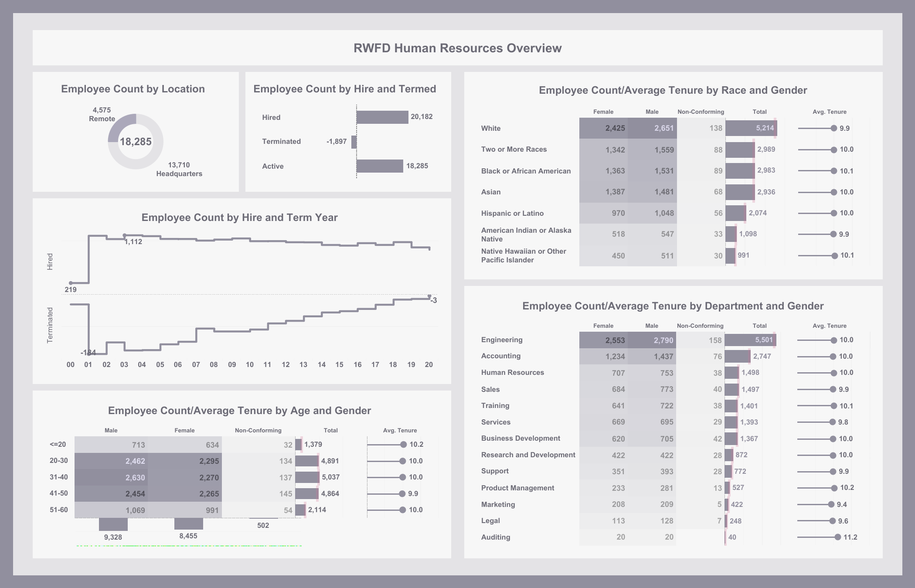Screen dimensions: 915x588
Task: Click the Auditing tenure dot showing 11.2
Action: click(x=837, y=537)
